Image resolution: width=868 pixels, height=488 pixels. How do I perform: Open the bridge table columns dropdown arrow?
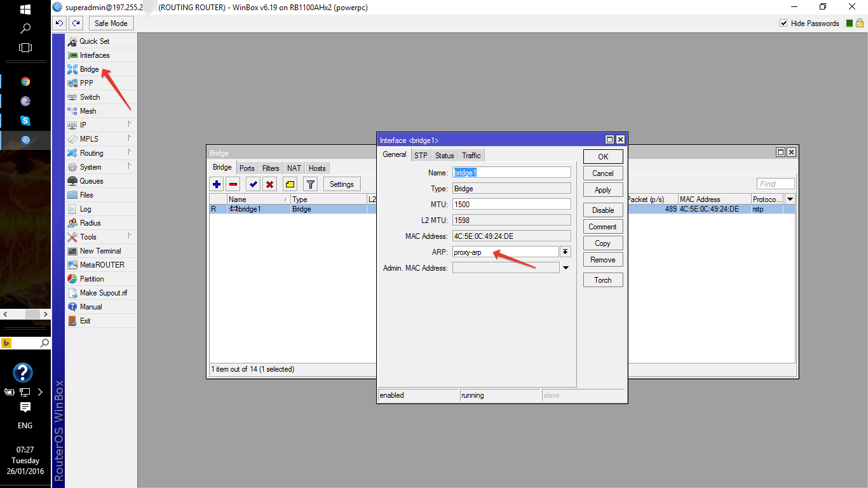[790, 200]
